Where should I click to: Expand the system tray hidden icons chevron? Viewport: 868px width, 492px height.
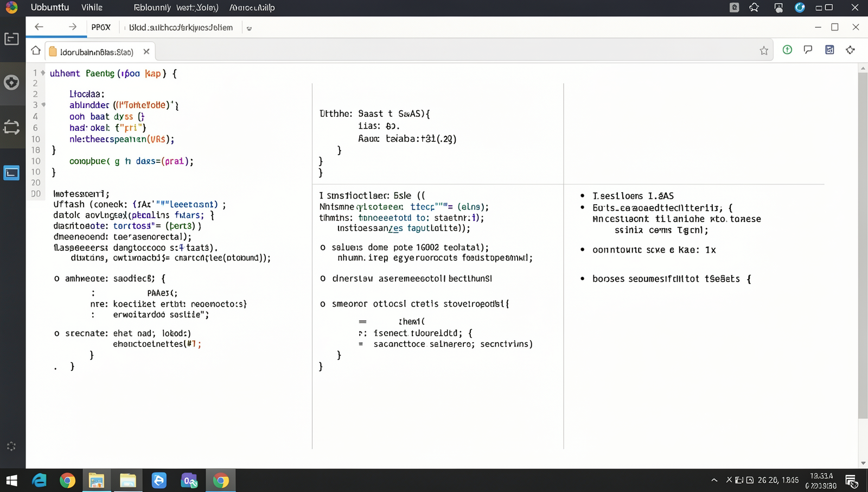click(714, 480)
